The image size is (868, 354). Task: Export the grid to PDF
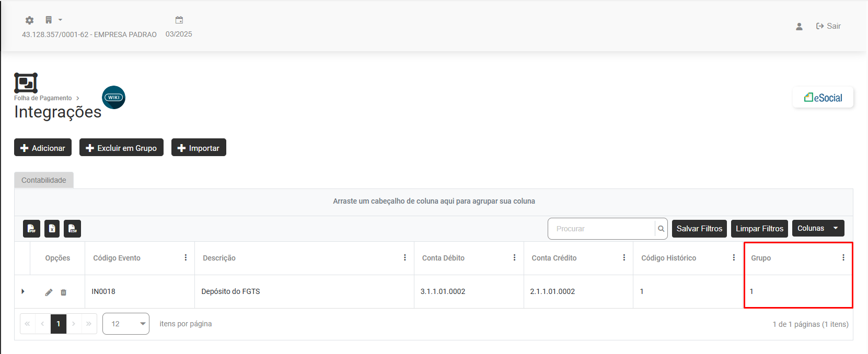coord(31,229)
